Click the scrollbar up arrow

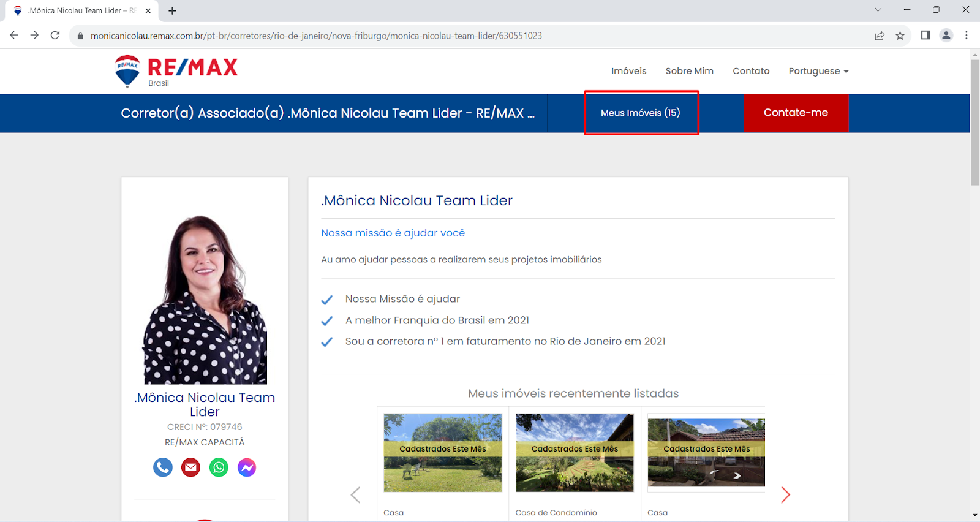click(x=975, y=55)
